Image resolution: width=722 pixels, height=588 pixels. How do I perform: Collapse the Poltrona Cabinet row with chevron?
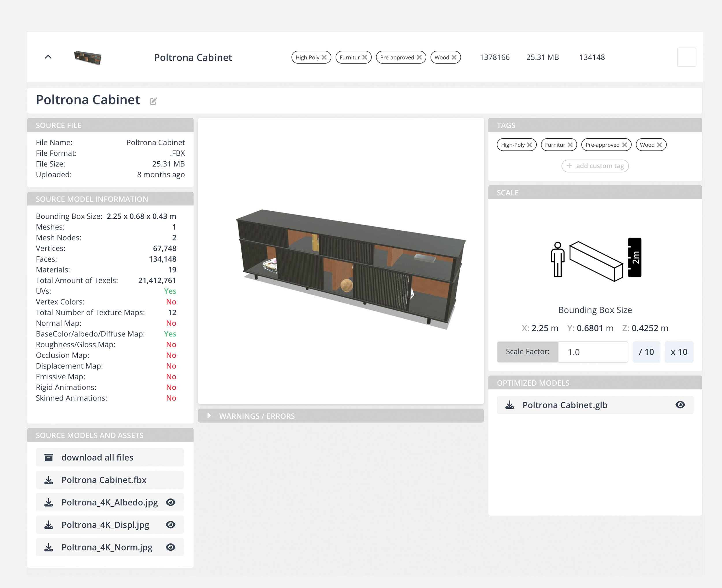[x=48, y=57]
